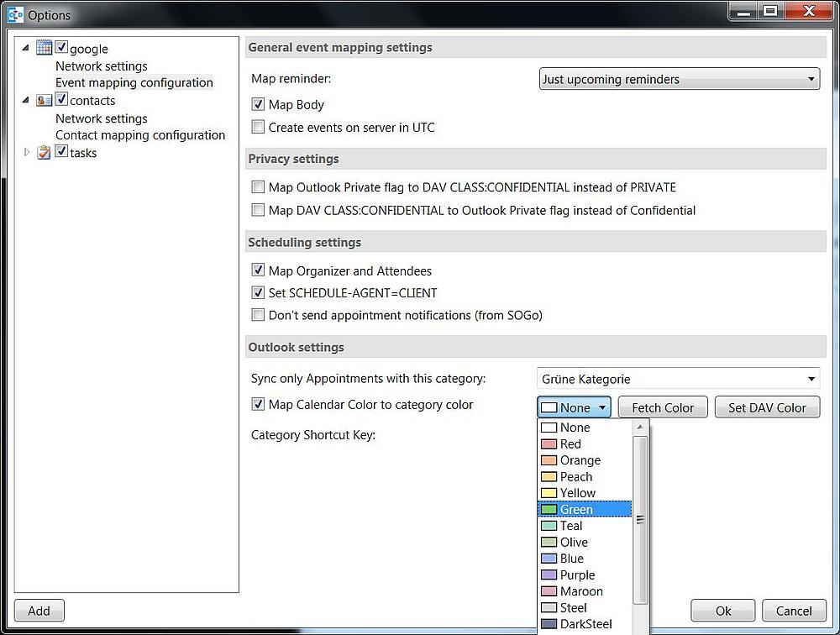Select the contacts profile label

tap(92, 101)
